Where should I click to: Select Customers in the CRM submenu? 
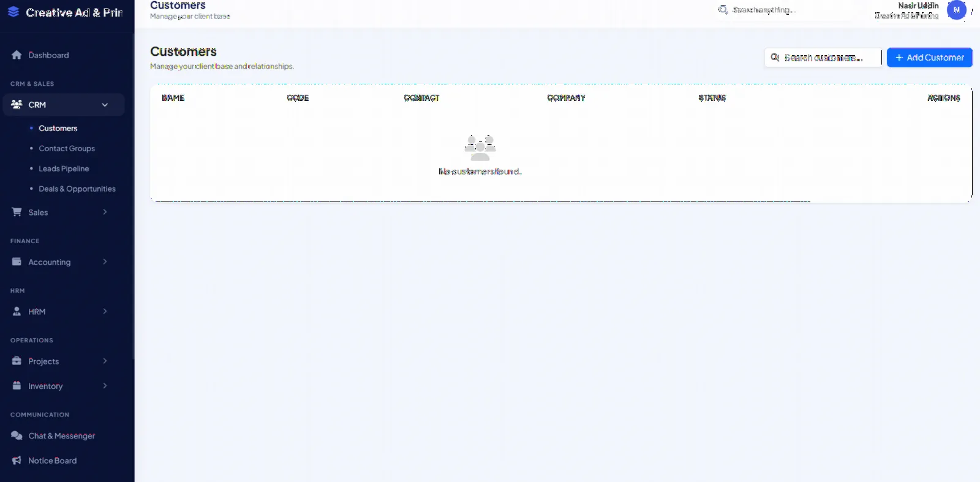pyautogui.click(x=58, y=128)
